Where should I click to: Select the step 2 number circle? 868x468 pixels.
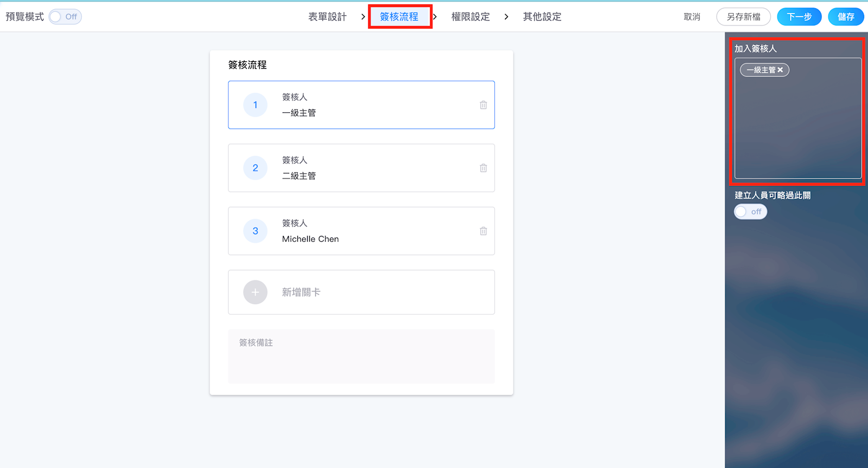click(256, 168)
